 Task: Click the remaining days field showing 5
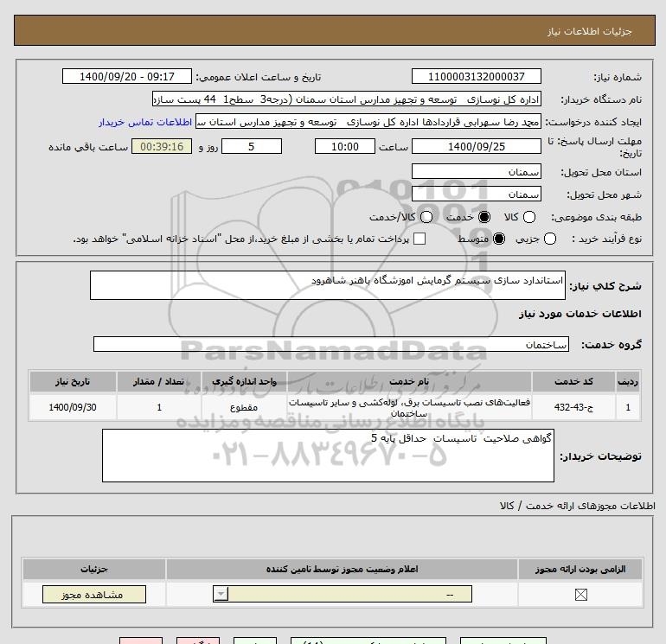coord(252,146)
